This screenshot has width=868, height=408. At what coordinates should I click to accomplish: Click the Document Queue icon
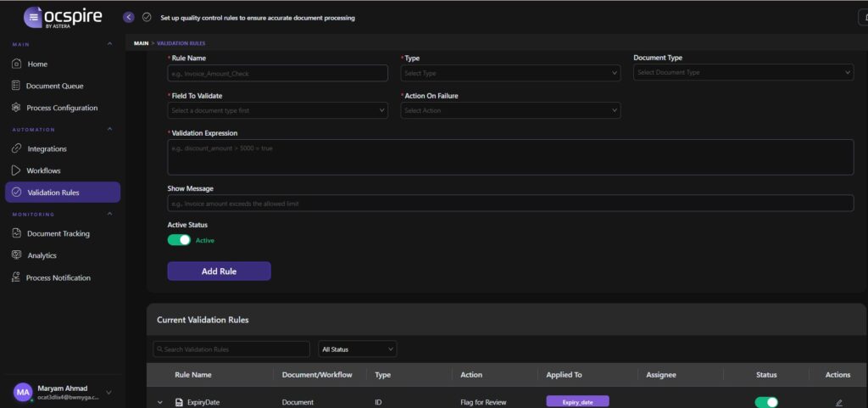pos(16,86)
